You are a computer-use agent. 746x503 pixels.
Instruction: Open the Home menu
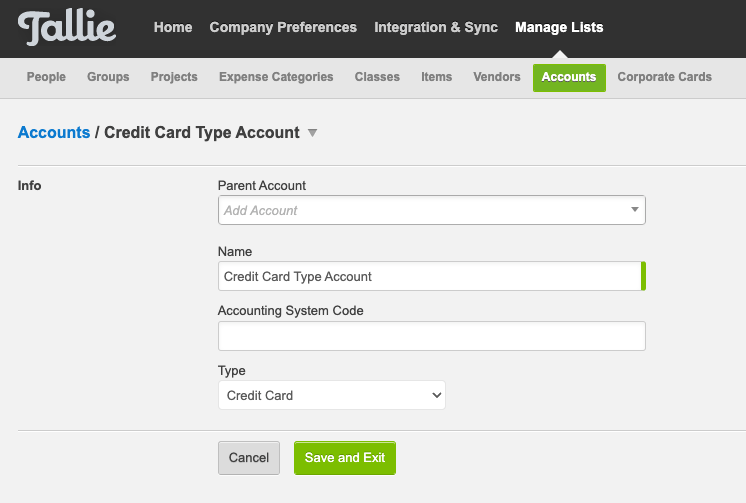tap(173, 27)
